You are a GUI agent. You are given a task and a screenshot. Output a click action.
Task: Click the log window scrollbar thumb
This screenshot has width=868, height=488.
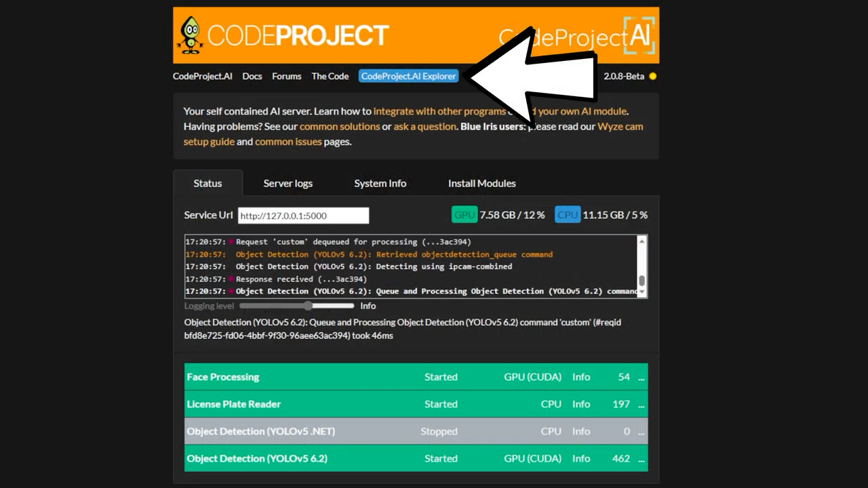[x=642, y=281]
